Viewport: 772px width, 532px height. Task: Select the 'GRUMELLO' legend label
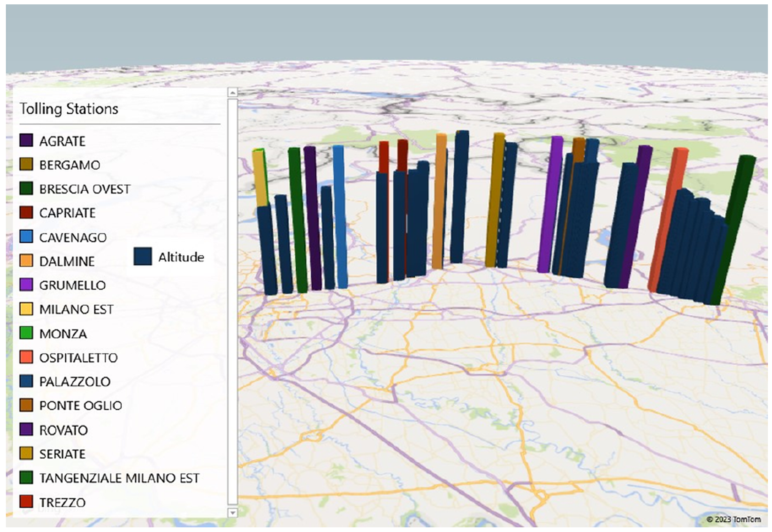coord(72,285)
